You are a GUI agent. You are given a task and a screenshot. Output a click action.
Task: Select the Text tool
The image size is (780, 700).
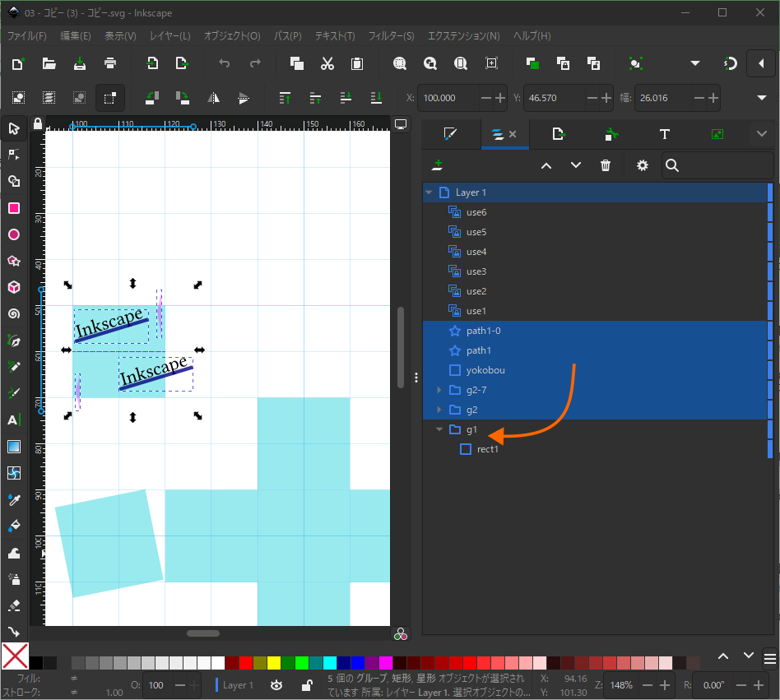point(14,420)
